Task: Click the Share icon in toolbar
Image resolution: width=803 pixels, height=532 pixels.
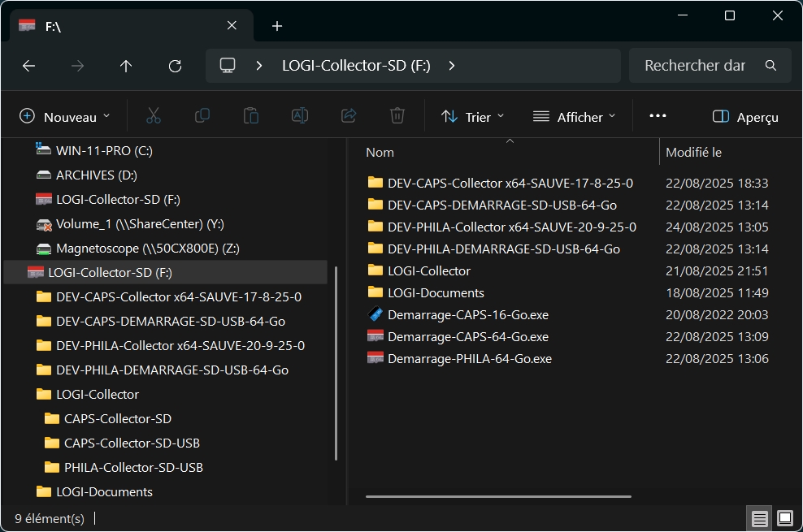Action: click(349, 116)
